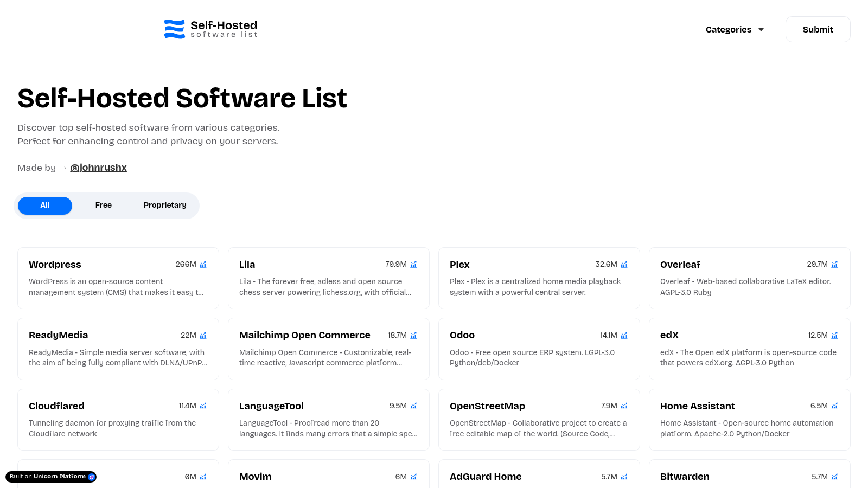868x488 pixels.
Task: Open the LanguageTool listing title
Action: (271, 406)
